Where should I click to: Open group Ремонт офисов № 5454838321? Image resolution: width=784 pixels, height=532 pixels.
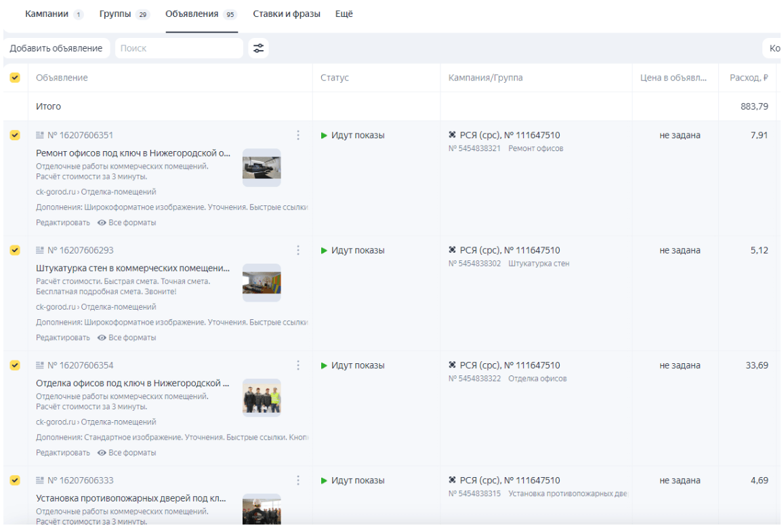506,148
